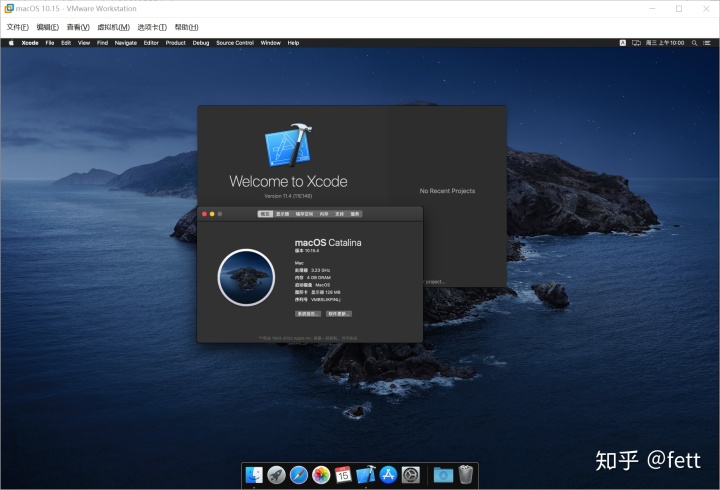Screen dimensions: 720x490
Task: Open VMware 查看(V) menu
Action: pos(78,27)
